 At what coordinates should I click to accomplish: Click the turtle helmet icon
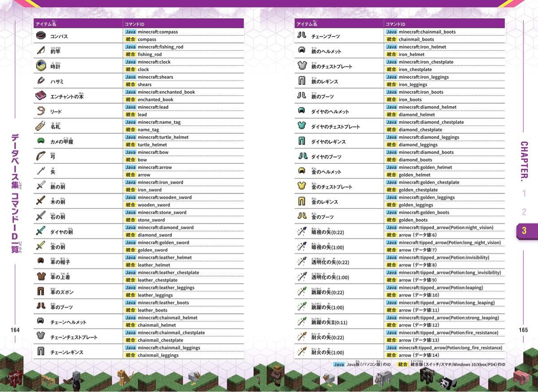coord(41,141)
